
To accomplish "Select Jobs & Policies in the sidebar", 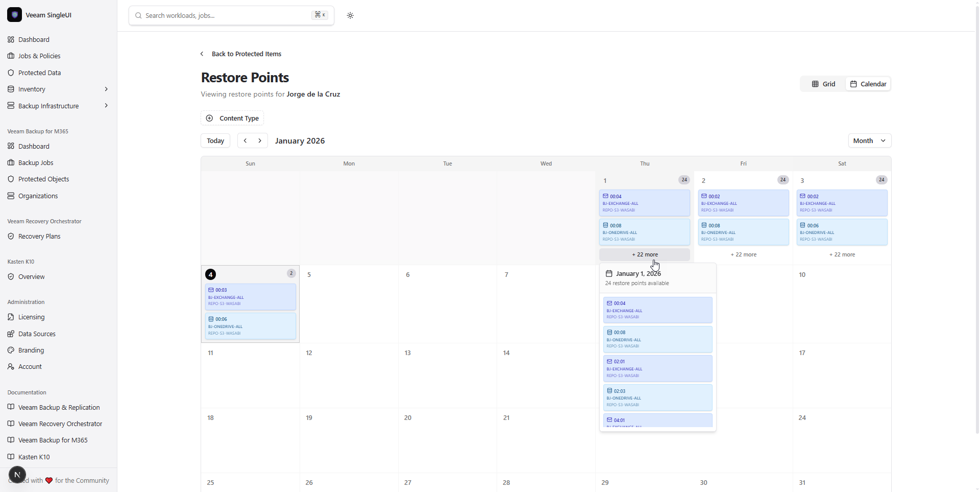I will point(39,56).
